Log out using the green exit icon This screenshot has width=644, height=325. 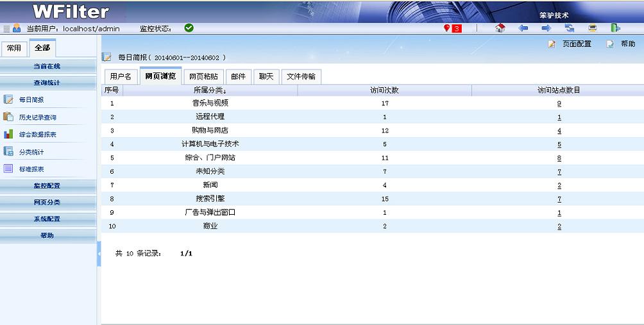point(615,28)
